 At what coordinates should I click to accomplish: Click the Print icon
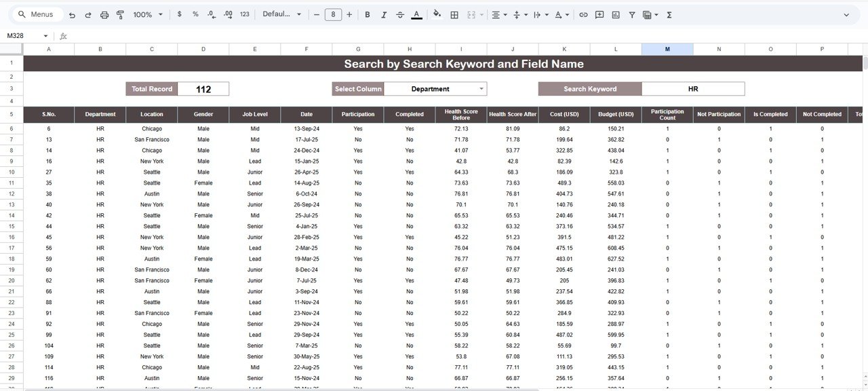(104, 14)
